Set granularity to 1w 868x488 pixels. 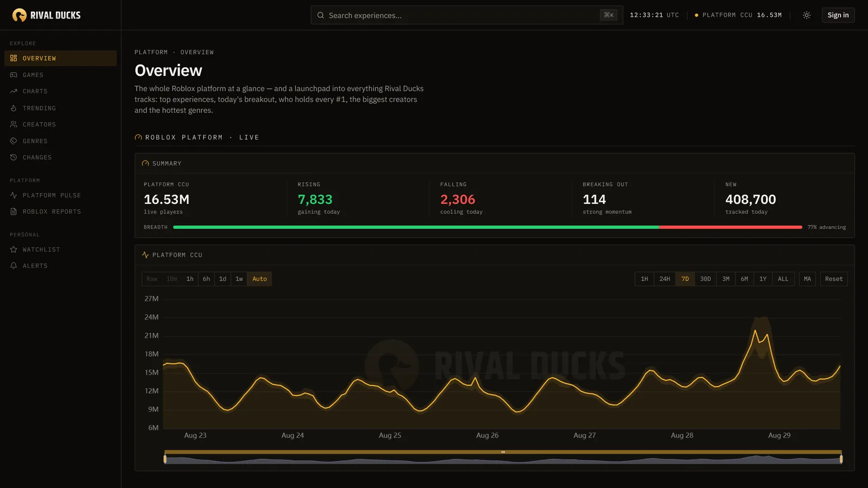point(239,279)
